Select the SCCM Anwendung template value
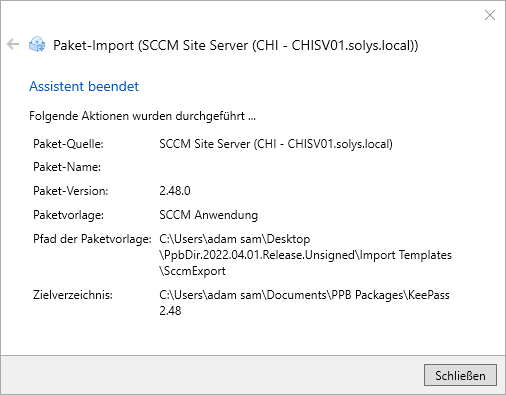The image size is (506, 395). click(x=209, y=215)
